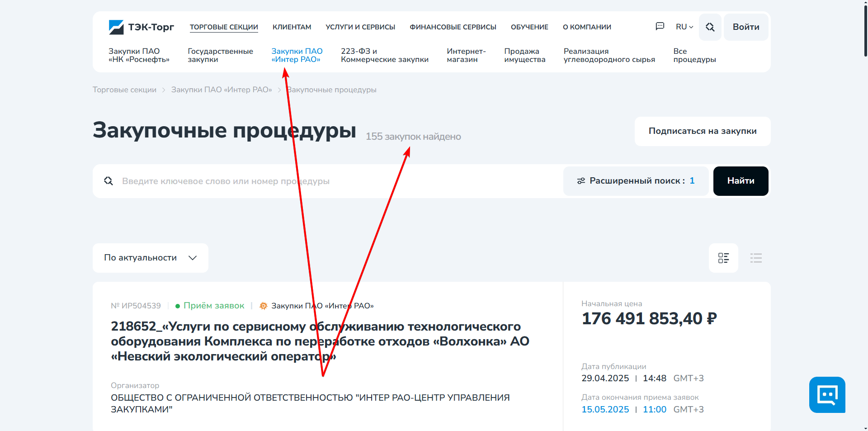Screen dimensions: 868x431
Task: Click initial price 176 491 853,40 ₽
Action: click(x=649, y=319)
